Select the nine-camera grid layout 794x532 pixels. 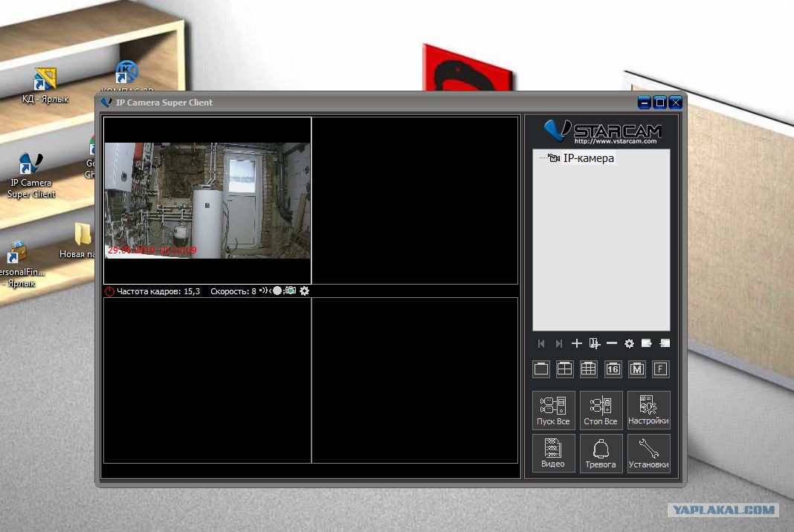tap(588, 369)
